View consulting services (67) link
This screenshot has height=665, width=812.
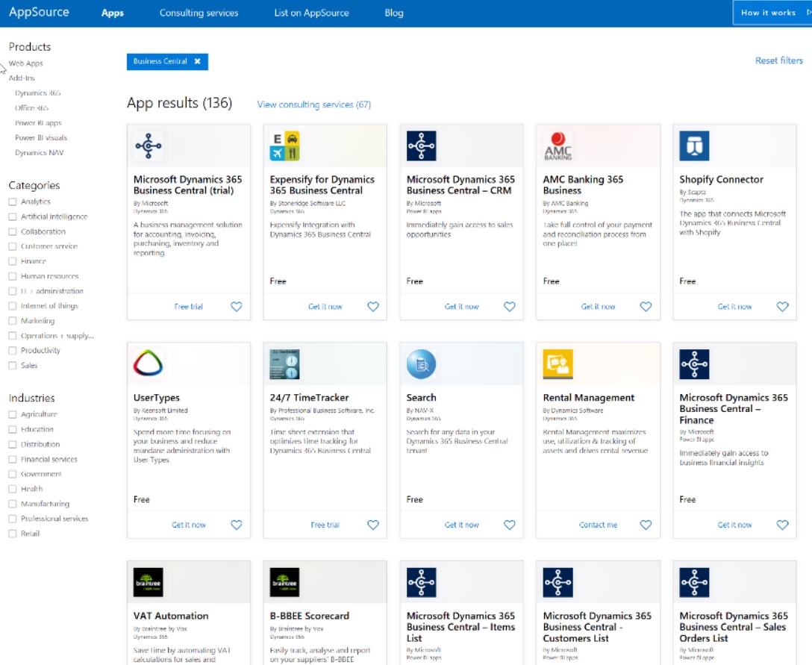pyautogui.click(x=313, y=104)
